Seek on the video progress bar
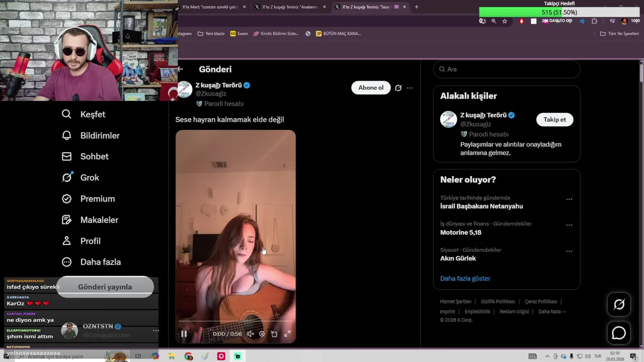The image size is (644, 362). pyautogui.click(x=235, y=321)
